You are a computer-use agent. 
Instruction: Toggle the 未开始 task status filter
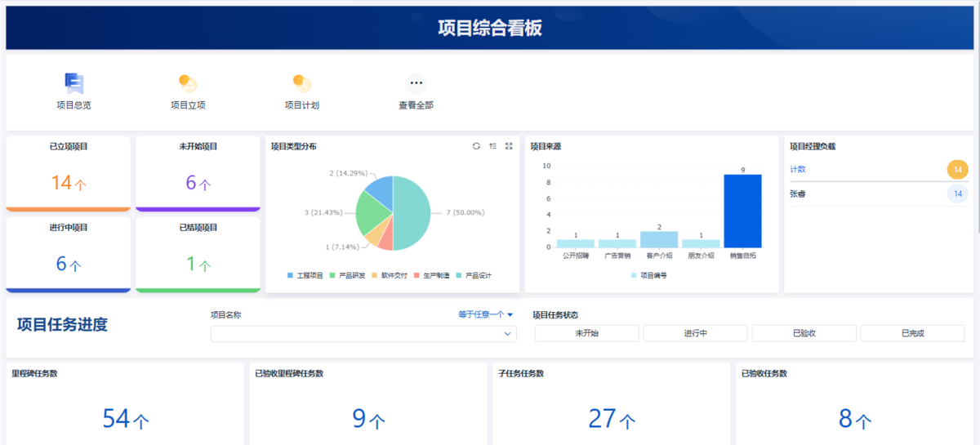(x=586, y=333)
